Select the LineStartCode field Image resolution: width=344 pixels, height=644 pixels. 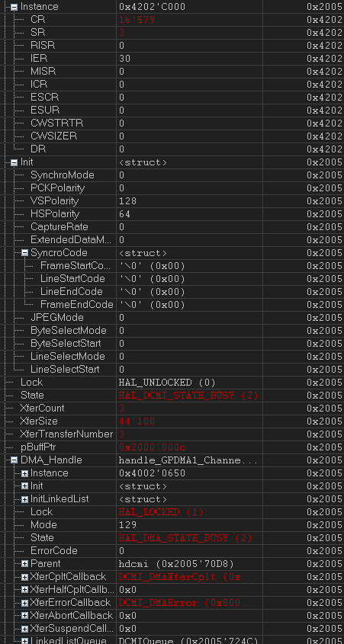coord(172,279)
